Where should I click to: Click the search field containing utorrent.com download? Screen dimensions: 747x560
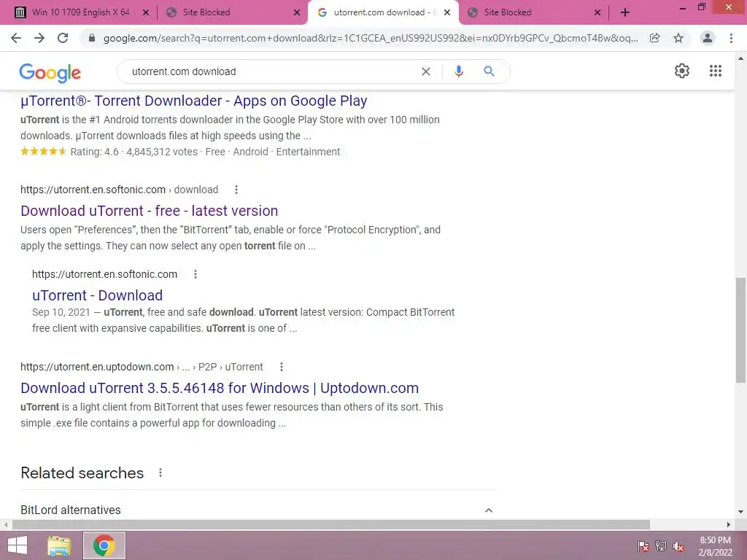(x=271, y=71)
